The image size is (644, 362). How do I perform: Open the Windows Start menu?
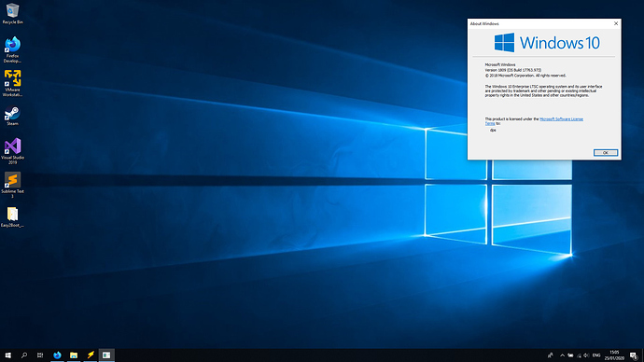(7, 355)
